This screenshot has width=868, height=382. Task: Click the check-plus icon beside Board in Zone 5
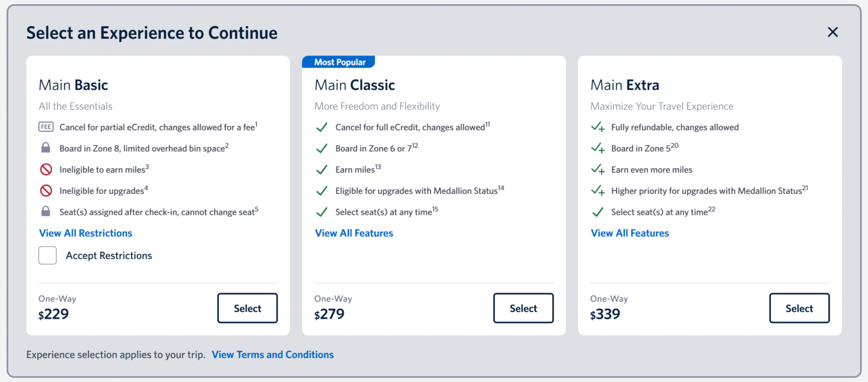(x=598, y=148)
